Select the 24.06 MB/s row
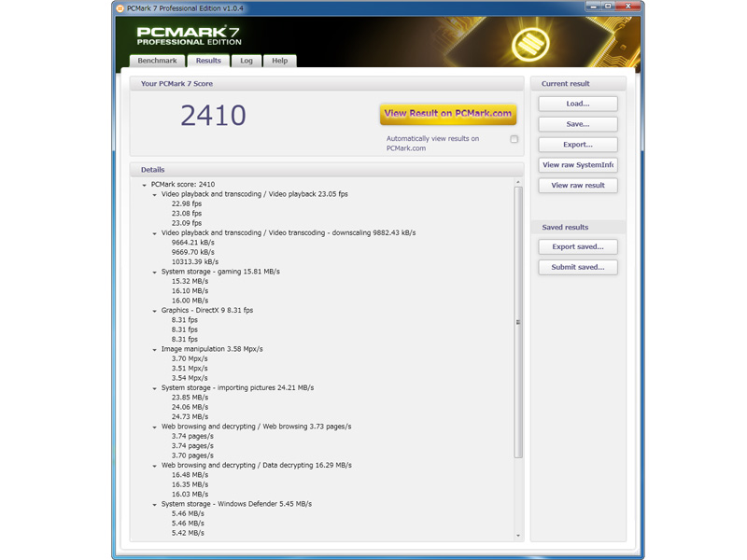The height and width of the screenshot is (560, 747). [x=190, y=407]
